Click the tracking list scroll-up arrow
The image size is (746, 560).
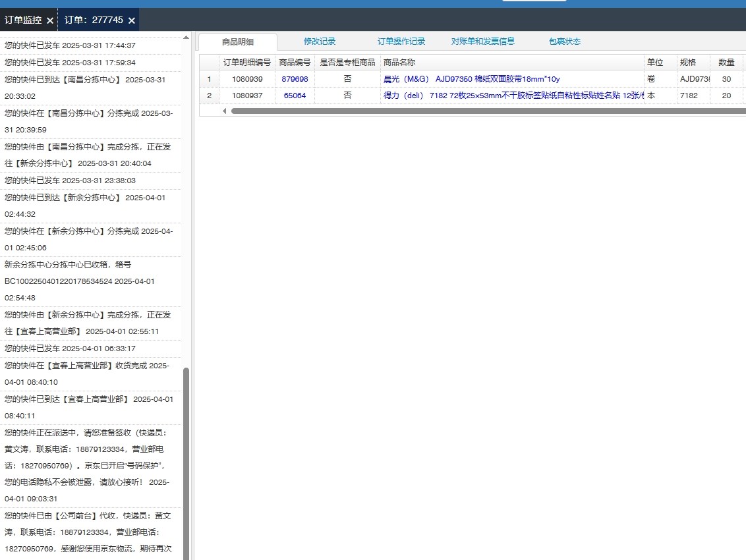pos(186,37)
